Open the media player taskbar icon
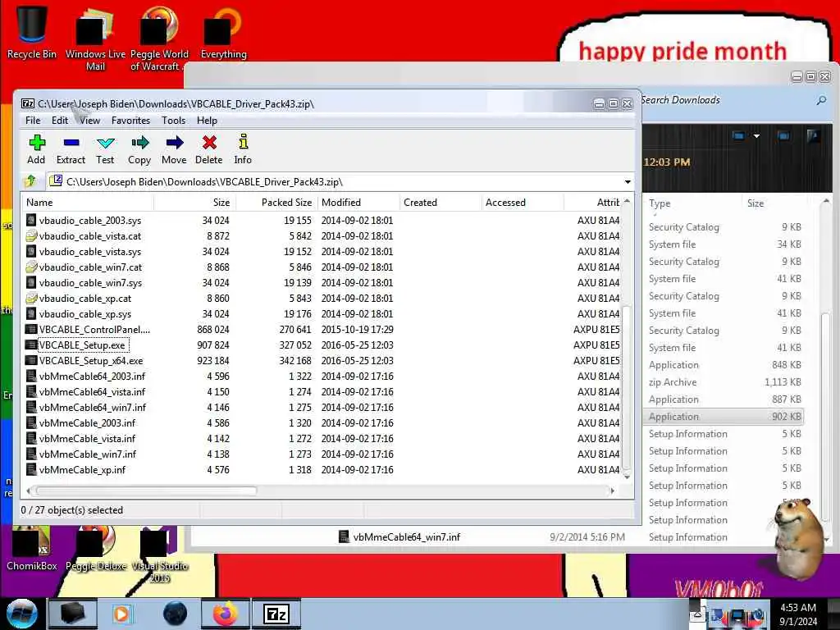The width and height of the screenshot is (840, 630). click(x=123, y=614)
